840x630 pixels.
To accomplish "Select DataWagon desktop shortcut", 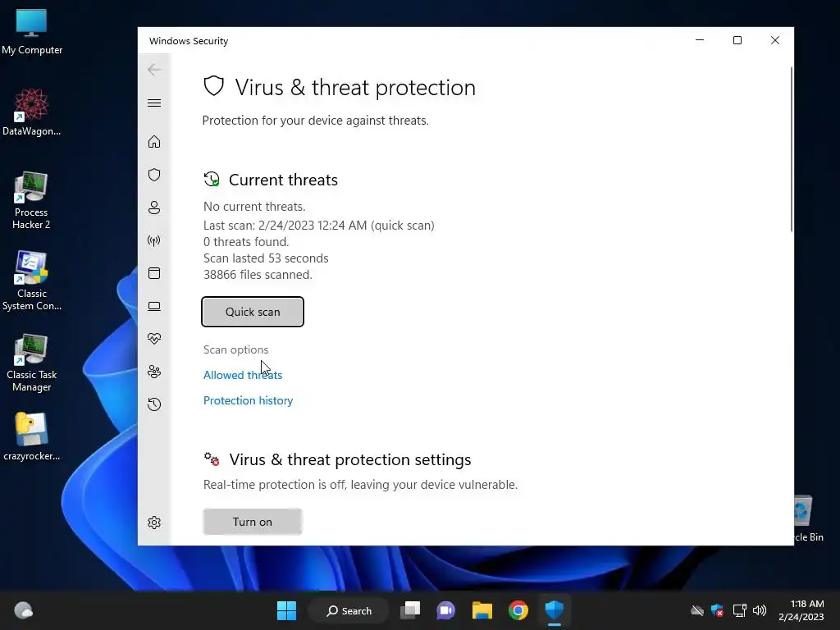I will (32, 112).
